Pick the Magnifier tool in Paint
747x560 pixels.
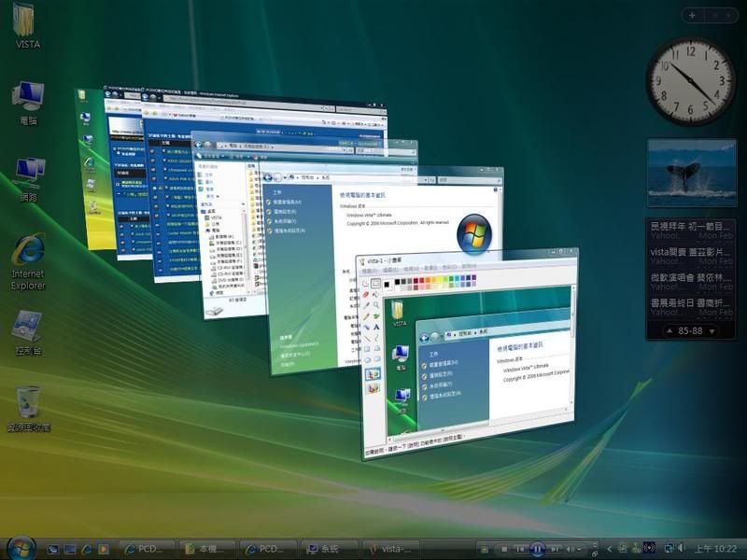[x=376, y=305]
